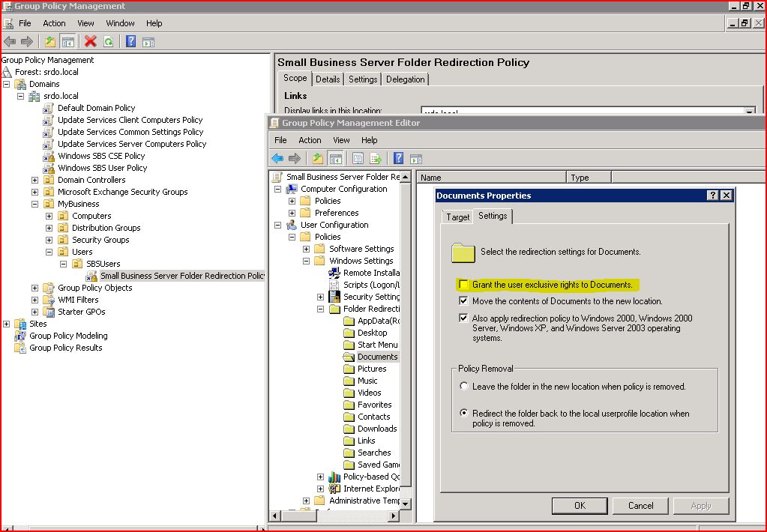Image resolution: width=767 pixels, height=532 pixels.
Task: Click the Apply button in Documents Properties
Action: click(x=700, y=506)
